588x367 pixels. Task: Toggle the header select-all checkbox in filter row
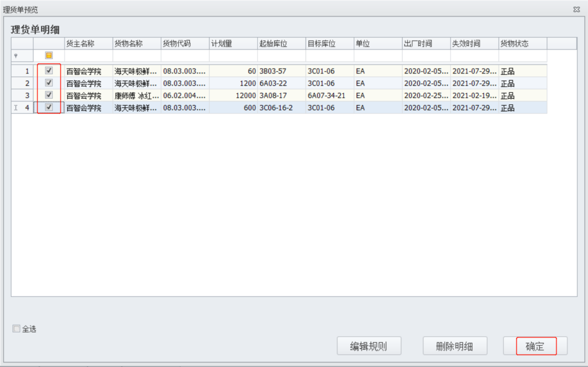(x=48, y=56)
